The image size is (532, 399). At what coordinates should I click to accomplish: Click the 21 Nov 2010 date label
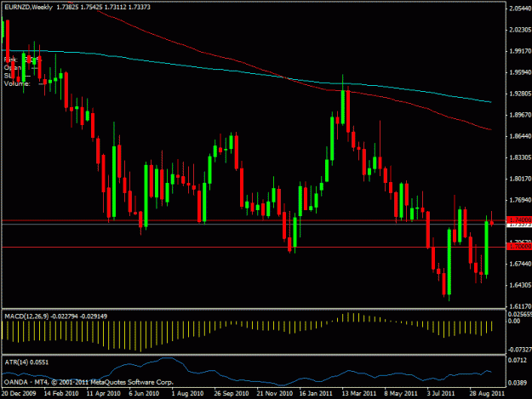274,394
